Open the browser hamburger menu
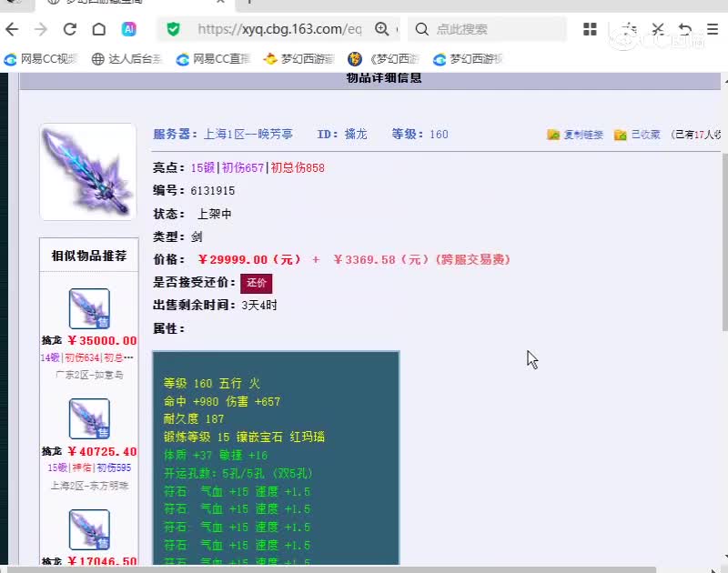The image size is (728, 573). pyautogui.click(x=713, y=29)
